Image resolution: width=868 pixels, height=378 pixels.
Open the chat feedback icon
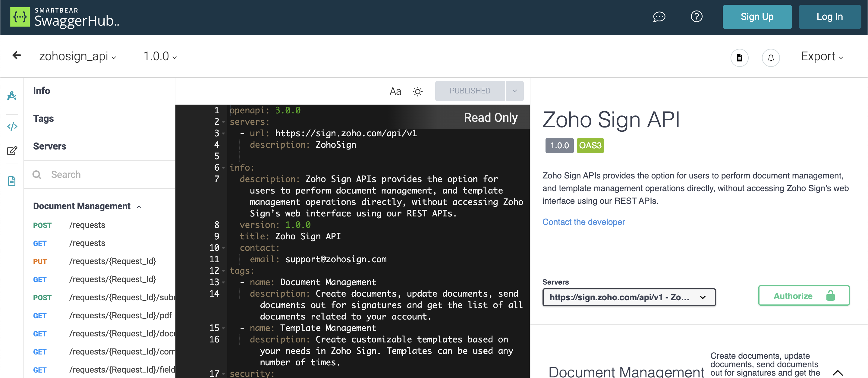[659, 17]
